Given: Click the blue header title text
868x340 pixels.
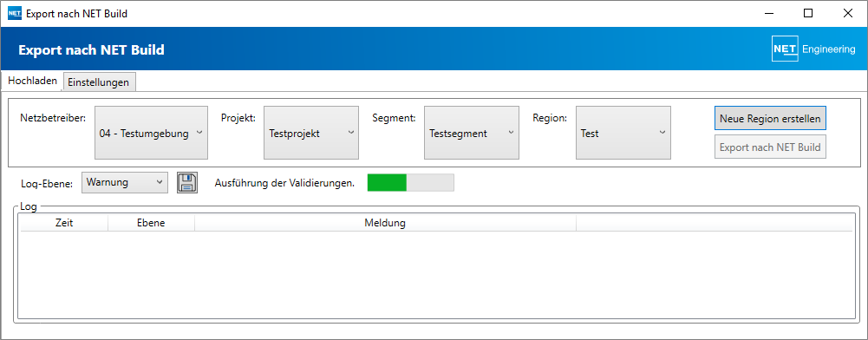Looking at the screenshot, I should tap(91, 49).
